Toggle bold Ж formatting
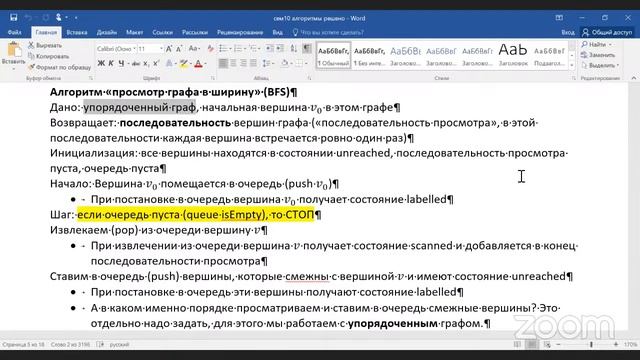The height and width of the screenshot is (360, 640). [101, 63]
